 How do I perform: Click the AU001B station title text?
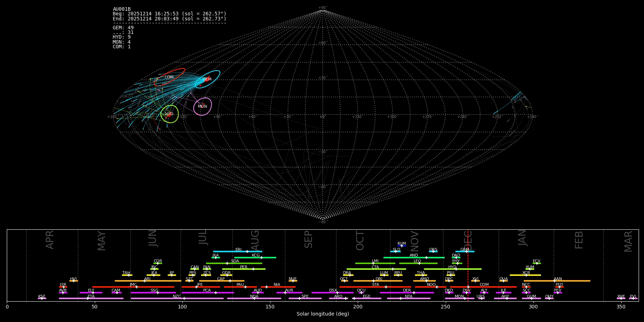point(122,9)
